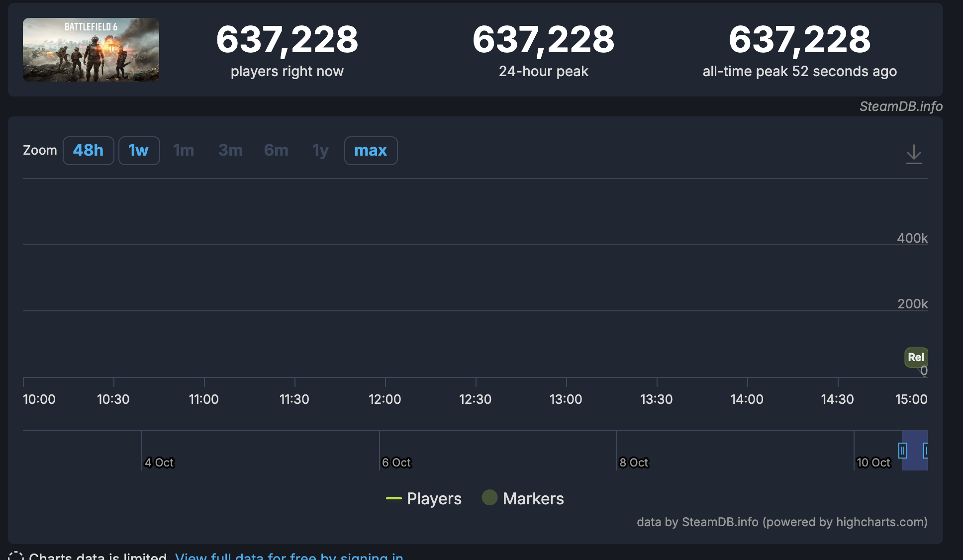
Task: Click the Rel release marker on chart
Action: click(916, 357)
